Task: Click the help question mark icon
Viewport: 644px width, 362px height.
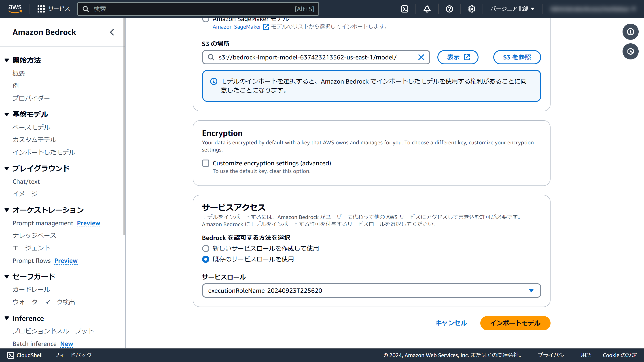Action: point(449,9)
